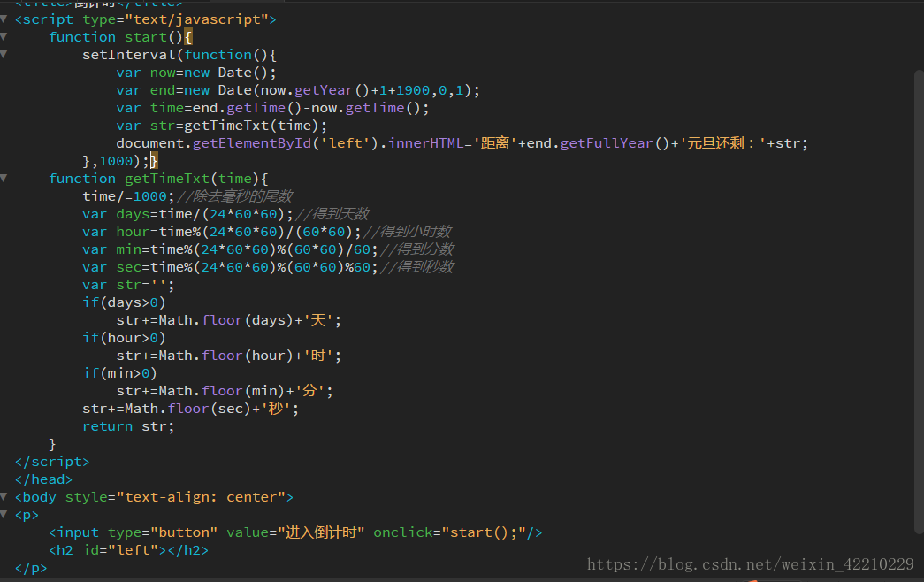Click 'var days=time/(24*60*60);' statement
This screenshot has height=582, width=924.
(x=188, y=214)
